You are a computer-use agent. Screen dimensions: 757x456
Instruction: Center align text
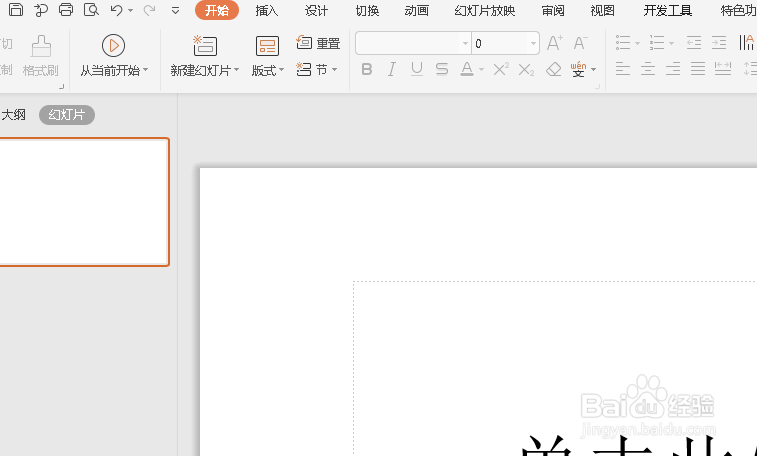tap(648, 69)
